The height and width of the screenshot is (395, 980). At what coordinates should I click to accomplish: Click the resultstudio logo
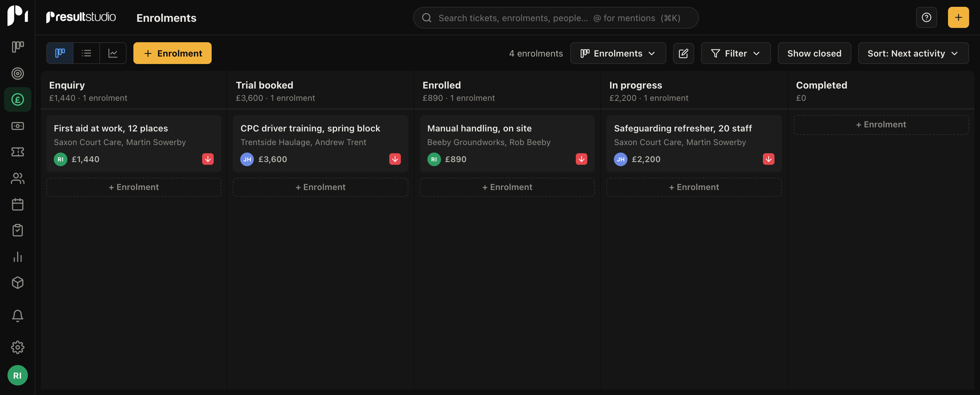tap(81, 17)
